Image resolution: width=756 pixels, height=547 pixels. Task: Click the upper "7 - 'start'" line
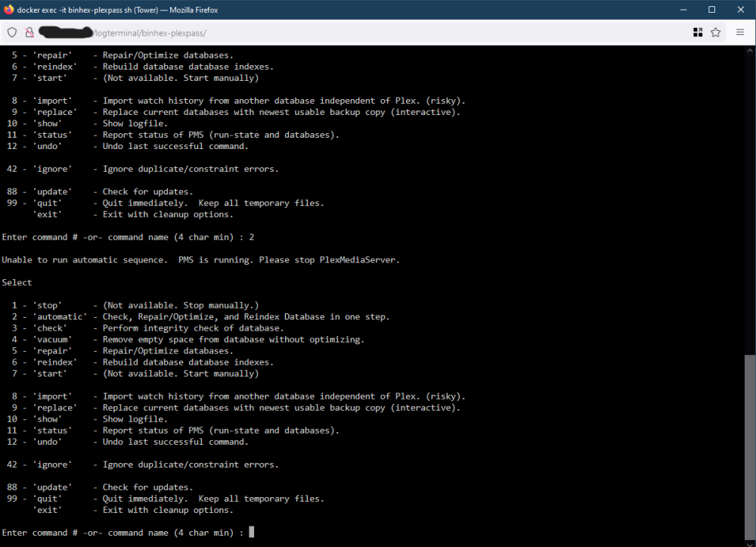point(135,78)
